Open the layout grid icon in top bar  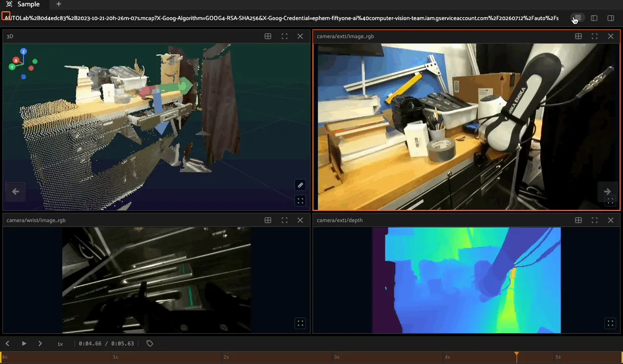[x=577, y=18]
